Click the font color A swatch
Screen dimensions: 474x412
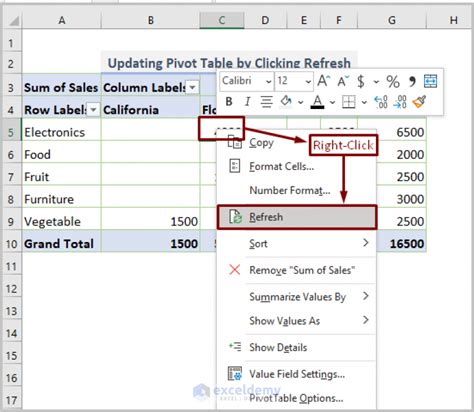(317, 102)
